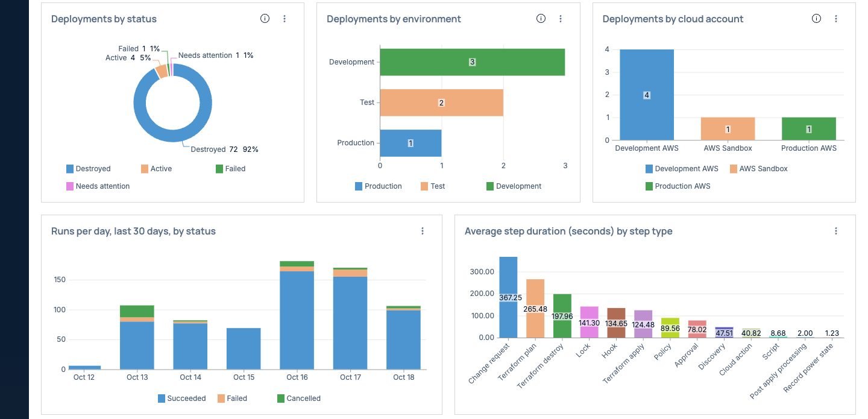The image size is (868, 419).
Task: Open kebab menu on Average step duration chart
Action: click(x=836, y=231)
